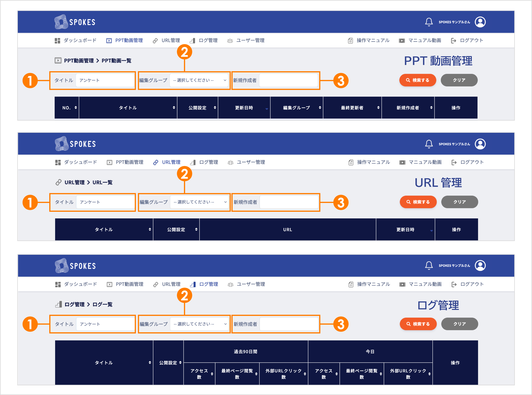The width and height of the screenshot is (532, 395).
Task: Click dashboard grid icon in top navigation
Action: (x=57, y=41)
